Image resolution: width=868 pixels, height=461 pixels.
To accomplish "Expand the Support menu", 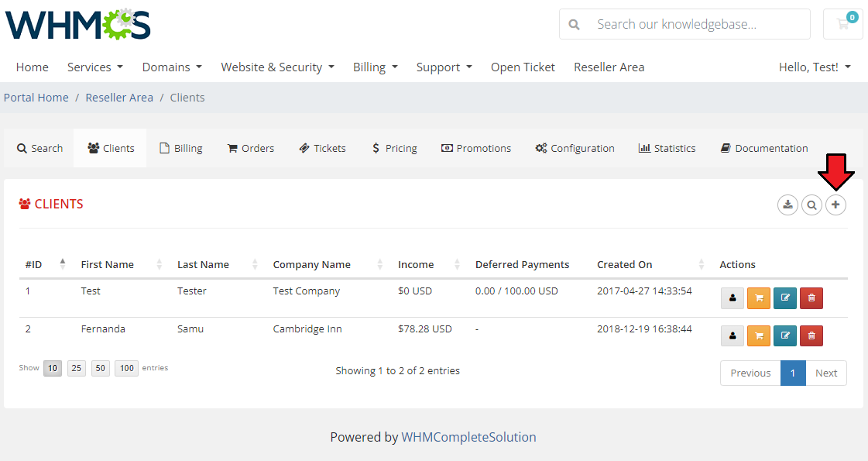I will pos(444,67).
